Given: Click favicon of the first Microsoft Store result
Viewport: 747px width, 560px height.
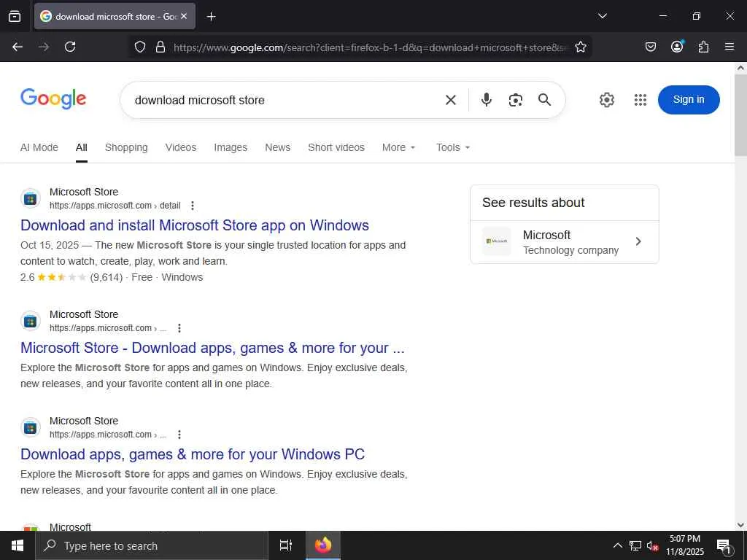Looking at the screenshot, I should click(31, 198).
